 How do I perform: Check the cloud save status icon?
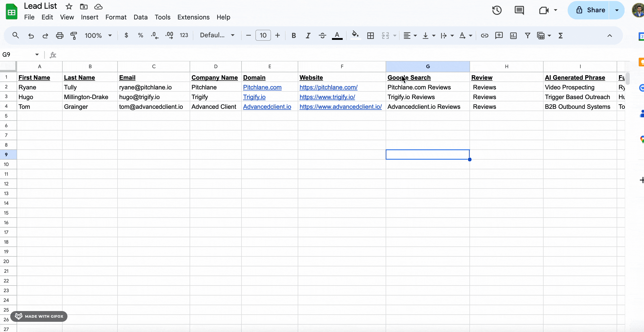click(x=98, y=7)
